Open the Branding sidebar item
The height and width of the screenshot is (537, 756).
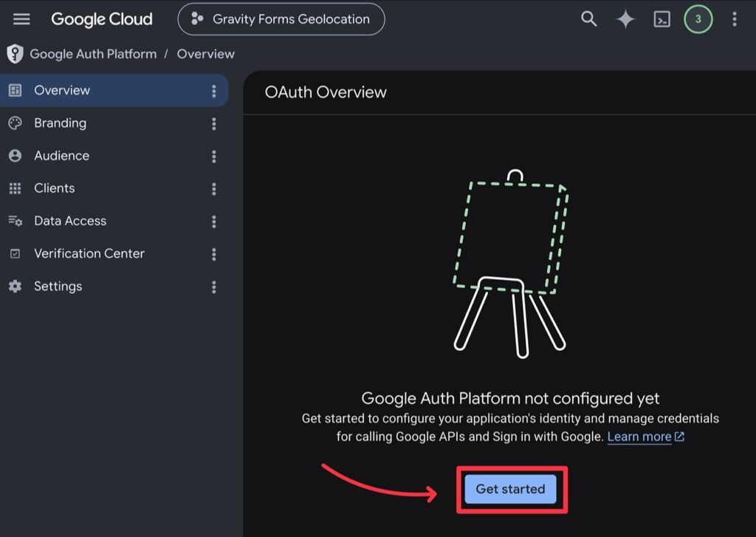click(114, 123)
